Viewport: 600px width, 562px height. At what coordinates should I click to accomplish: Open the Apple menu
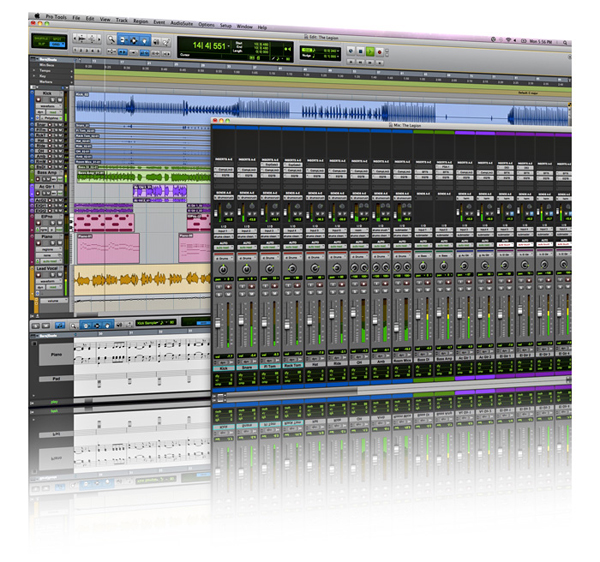coord(38,16)
